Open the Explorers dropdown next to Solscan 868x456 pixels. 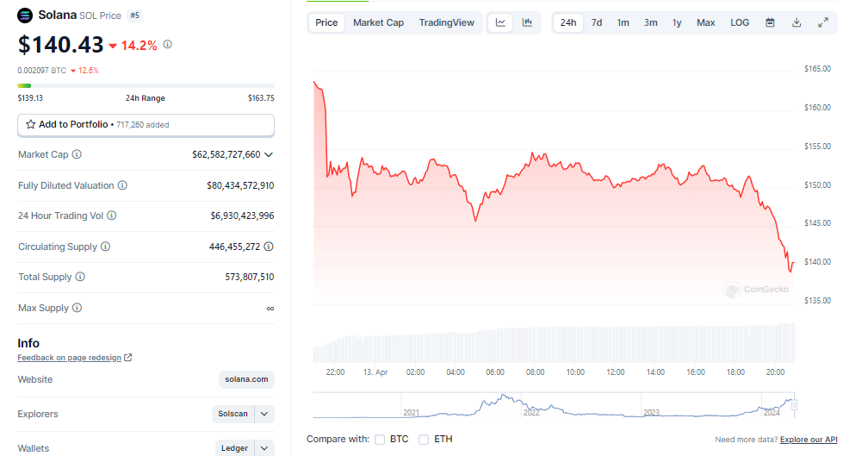tap(265, 414)
